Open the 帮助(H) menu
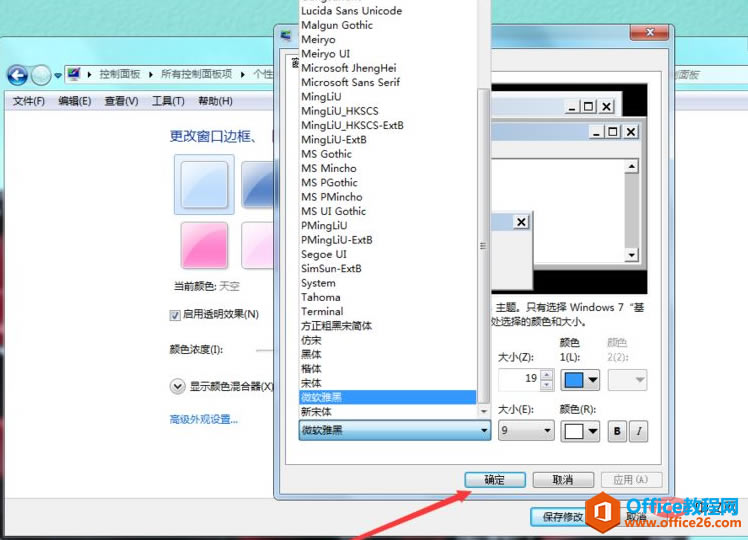 point(215,101)
